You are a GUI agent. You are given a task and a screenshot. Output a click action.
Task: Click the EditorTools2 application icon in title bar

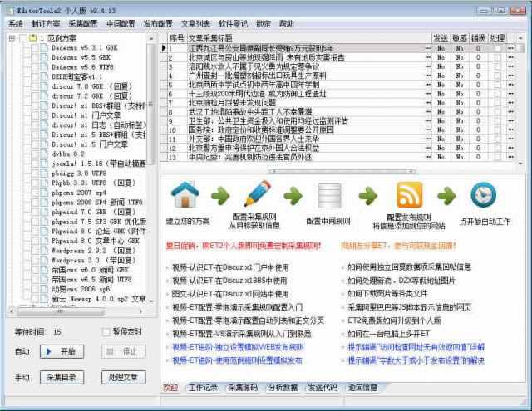pyautogui.click(x=10, y=11)
